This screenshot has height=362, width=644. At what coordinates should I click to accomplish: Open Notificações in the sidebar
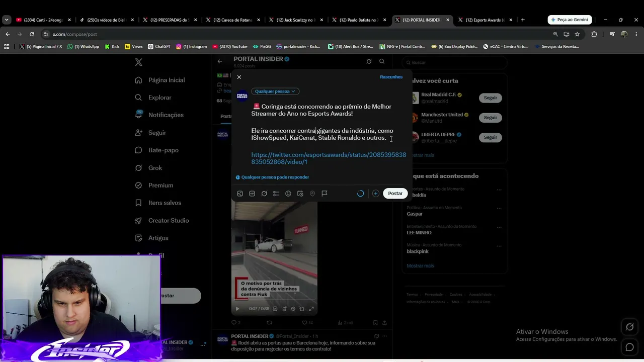pos(159,115)
